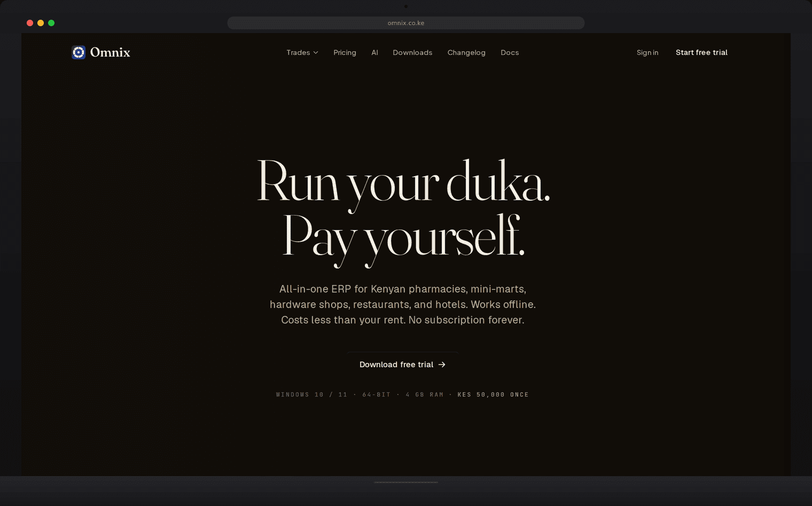
Task: Open the Omnix wordmark home link
Action: pos(110,52)
